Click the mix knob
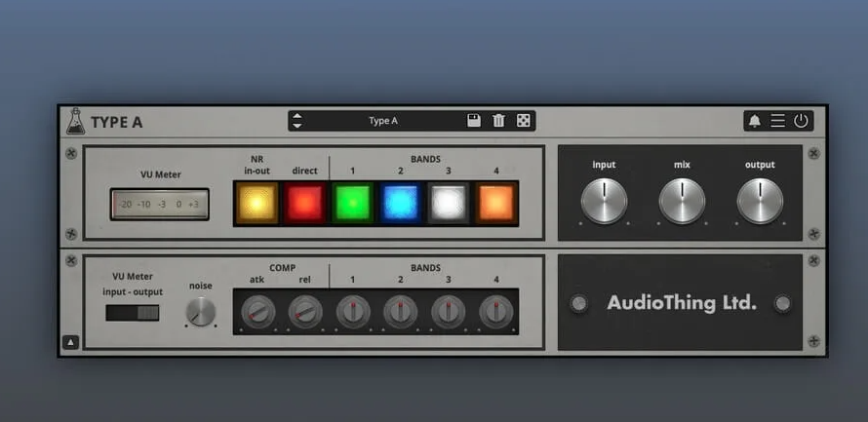Screen dimensions: 868x422 coord(682,201)
